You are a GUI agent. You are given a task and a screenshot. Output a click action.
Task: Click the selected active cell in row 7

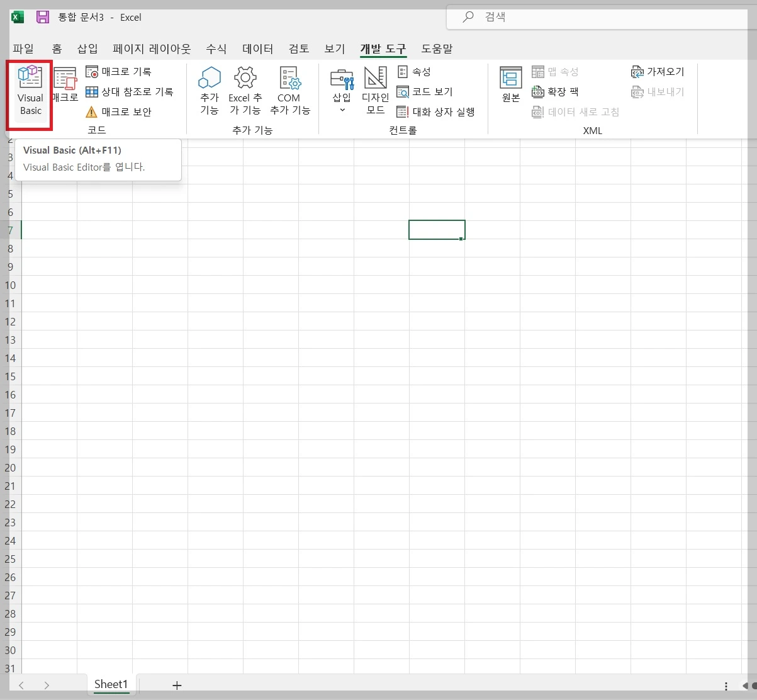coord(437,230)
